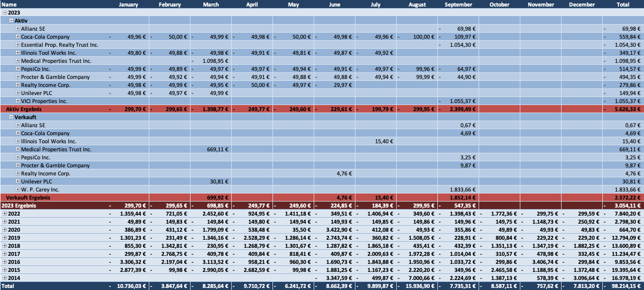Expand the 2020 year row
The width and height of the screenshot is (644, 290).
[5, 230]
